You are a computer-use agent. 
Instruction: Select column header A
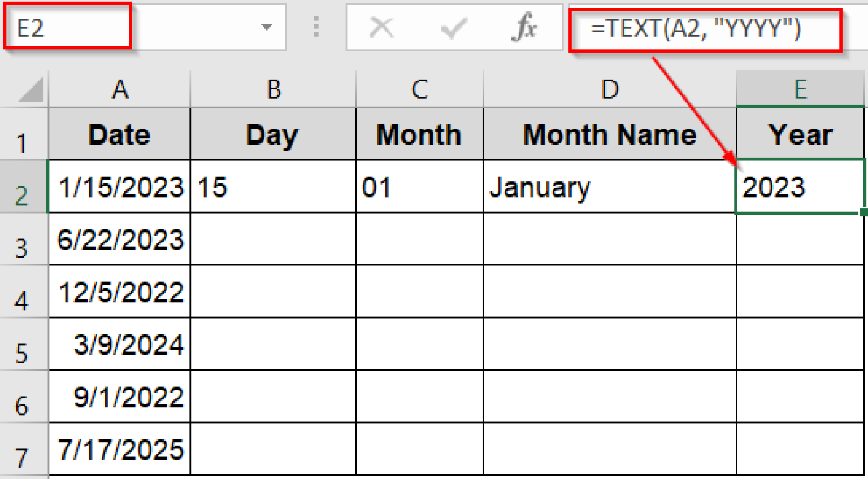tap(119, 88)
